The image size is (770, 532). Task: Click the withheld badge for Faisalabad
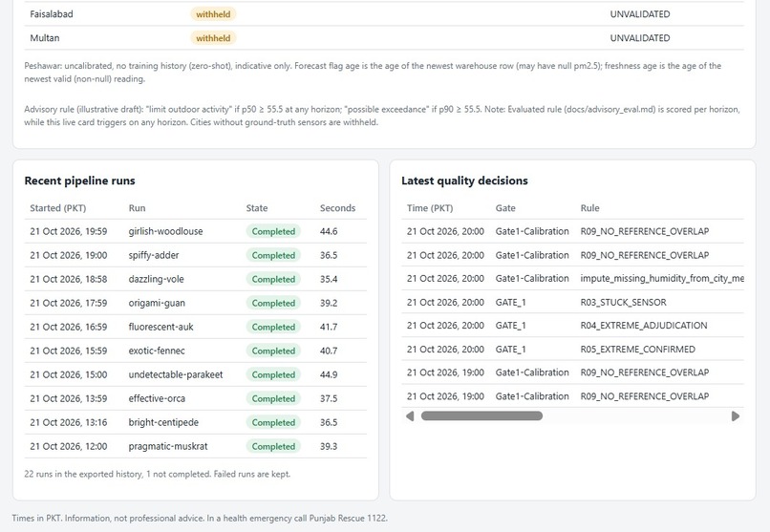pos(213,14)
